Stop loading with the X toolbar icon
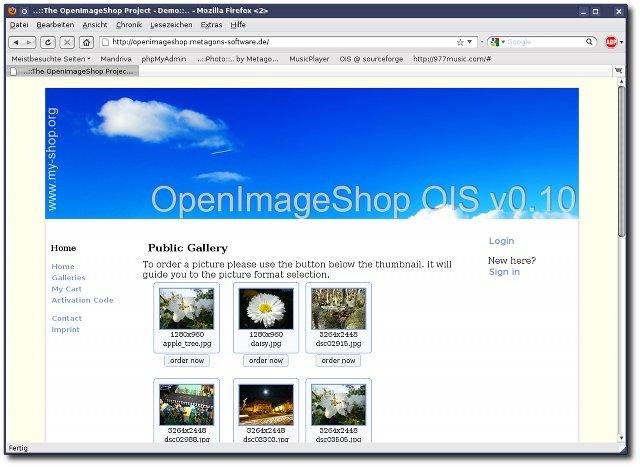The width and height of the screenshot is (640, 467). [x=67, y=42]
